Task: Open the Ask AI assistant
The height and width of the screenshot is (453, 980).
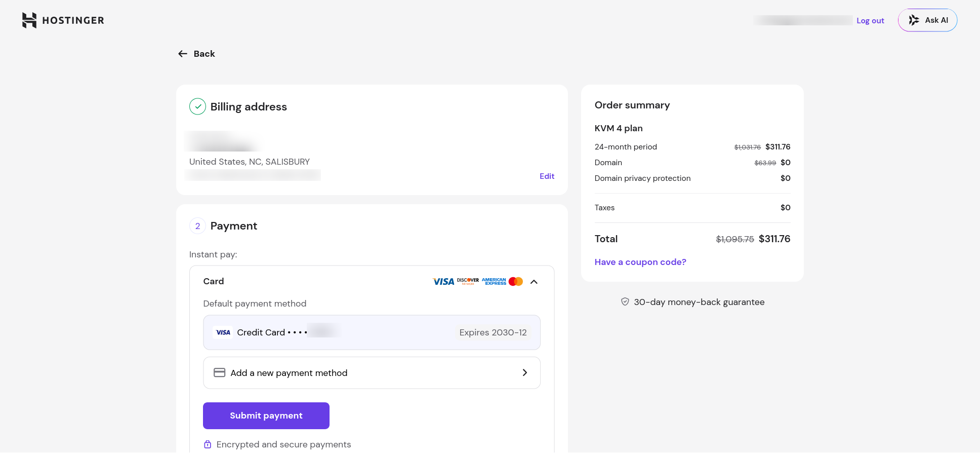Action: click(x=927, y=20)
